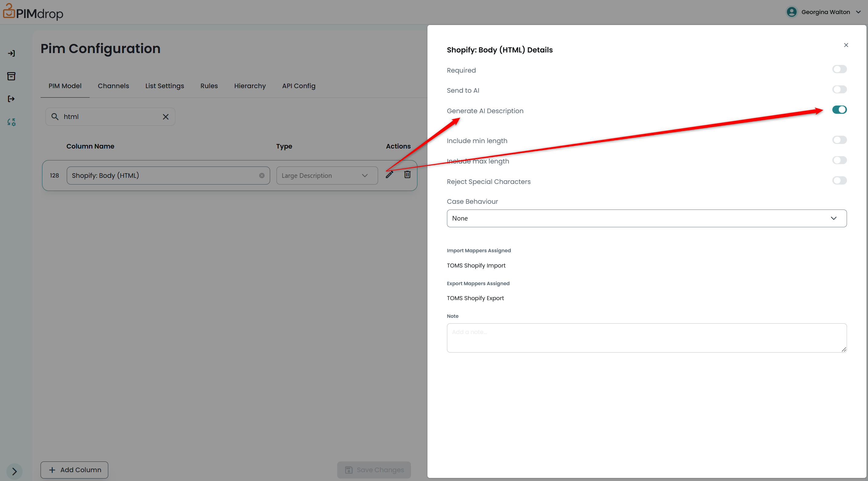Screen dimensions: 868x481
Task: Open the archive box icon in sidebar
Action: (12, 76)
